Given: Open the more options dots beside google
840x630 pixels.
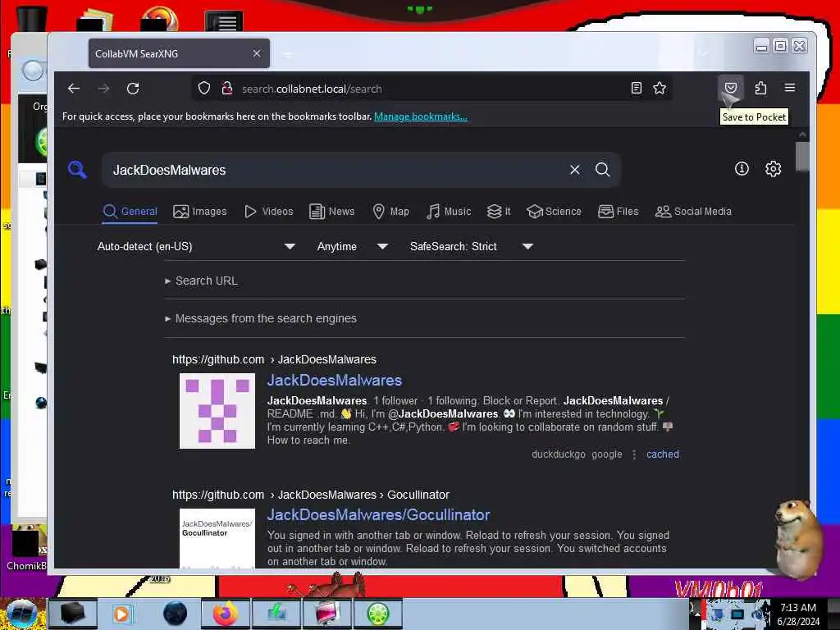Looking at the screenshot, I should coord(634,454).
